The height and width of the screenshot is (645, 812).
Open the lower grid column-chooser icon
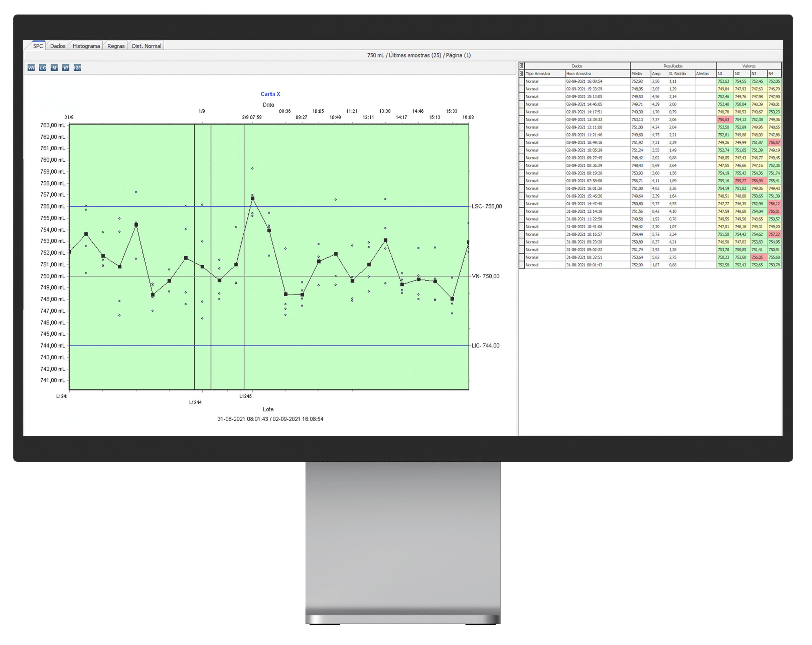tap(522, 74)
